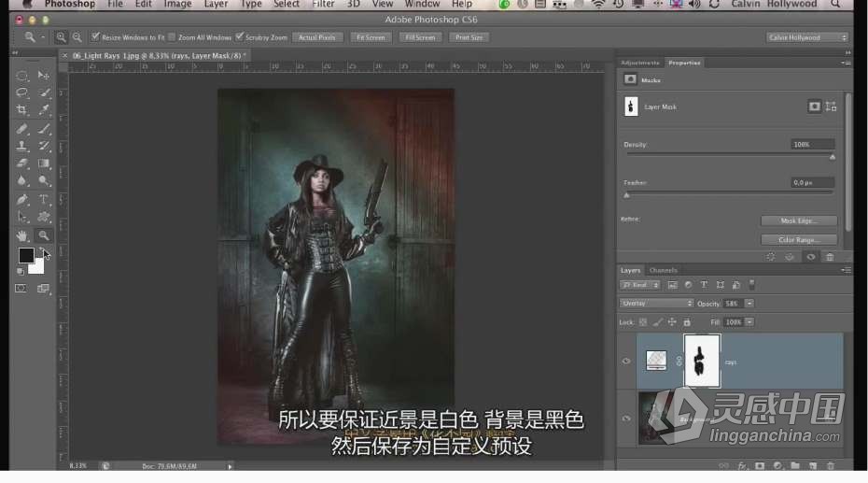This screenshot has height=483, width=868.
Task: Select the Elliptical Marquee tool
Action: coord(21,76)
